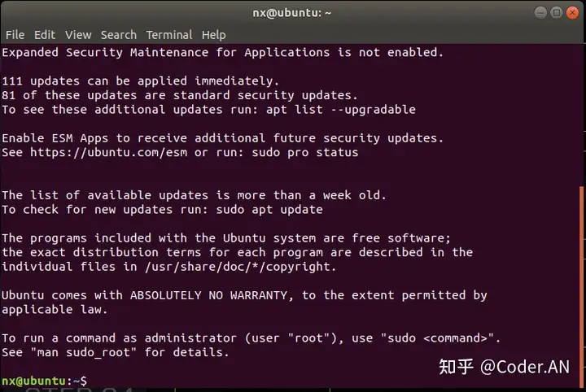586x392 pixels.
Task: Click the 'man sudo_root' text
Action: pyautogui.click(x=84, y=352)
